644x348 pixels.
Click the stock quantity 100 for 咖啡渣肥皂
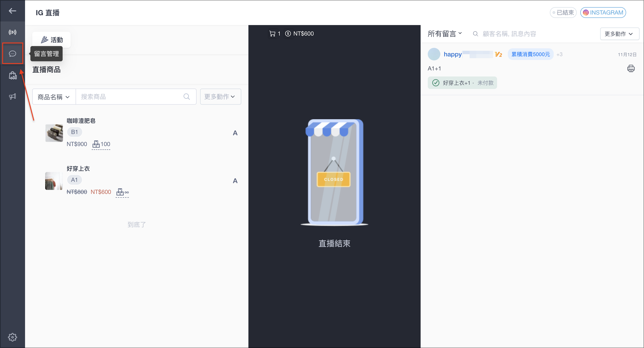101,144
